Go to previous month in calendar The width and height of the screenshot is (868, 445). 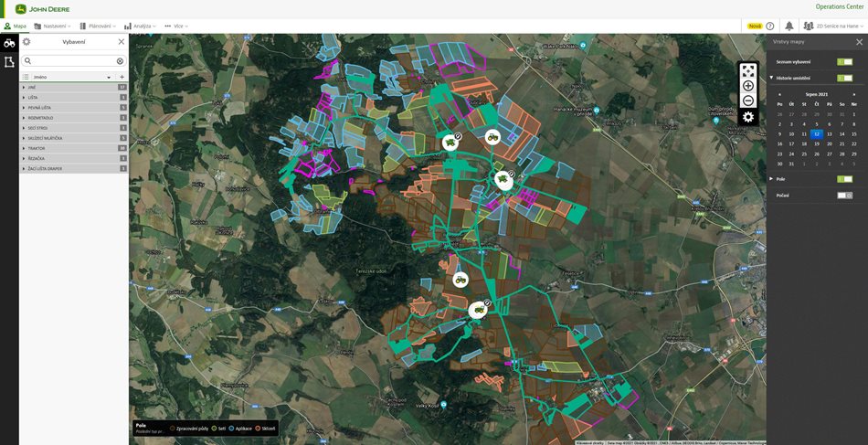pyautogui.click(x=780, y=95)
